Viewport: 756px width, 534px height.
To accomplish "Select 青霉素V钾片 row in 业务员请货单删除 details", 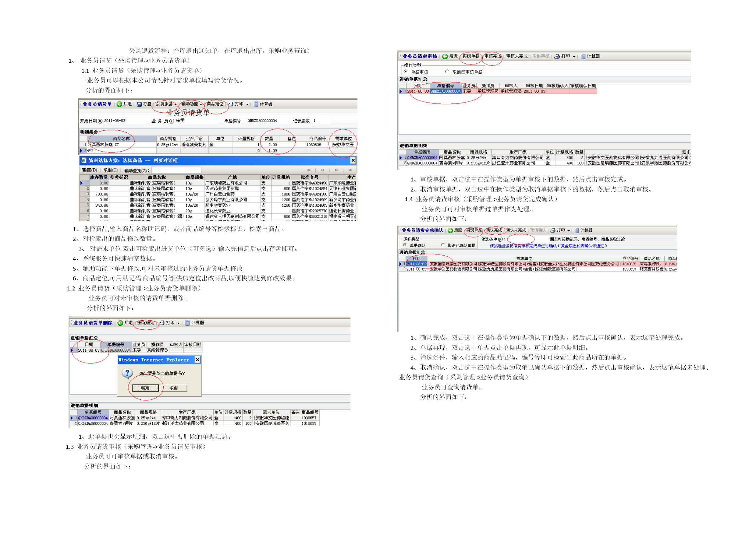I will pos(194,424).
